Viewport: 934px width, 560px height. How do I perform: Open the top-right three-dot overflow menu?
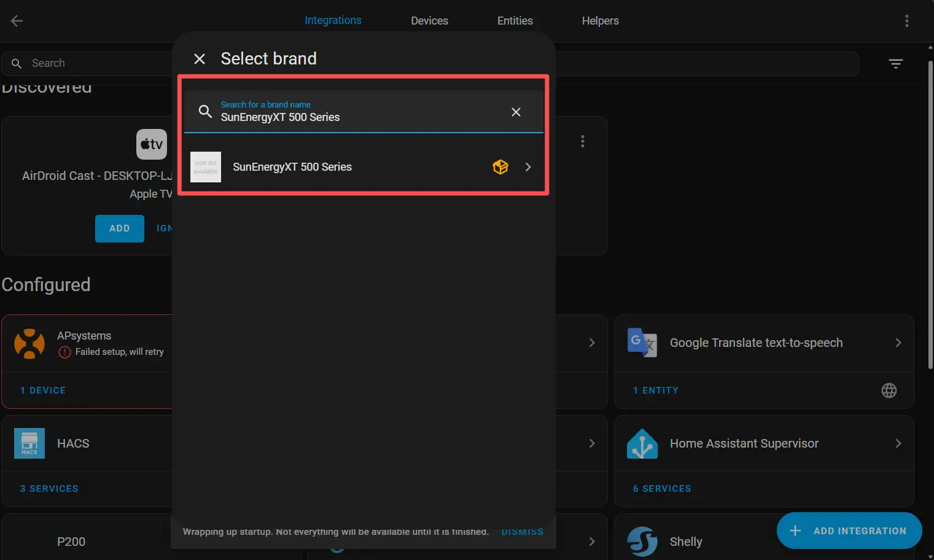906,21
